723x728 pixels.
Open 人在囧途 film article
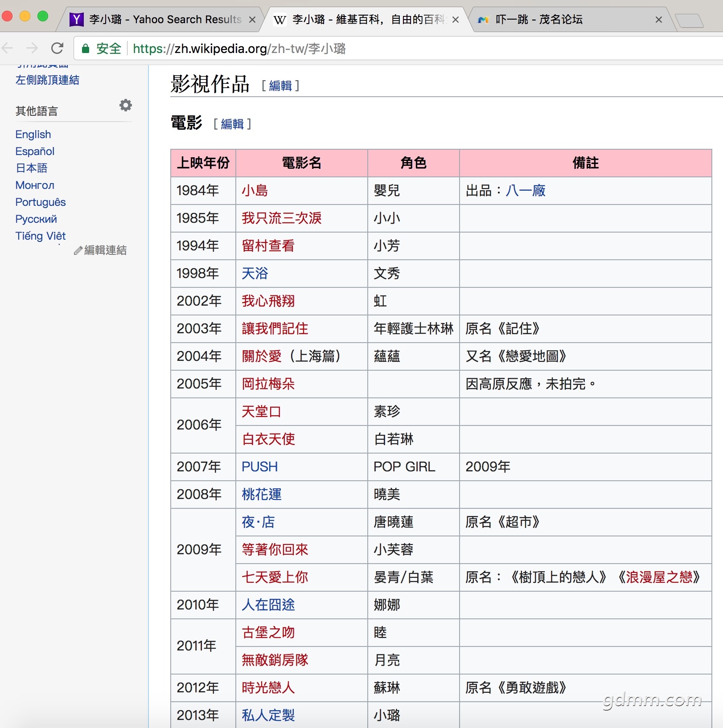pos(268,605)
